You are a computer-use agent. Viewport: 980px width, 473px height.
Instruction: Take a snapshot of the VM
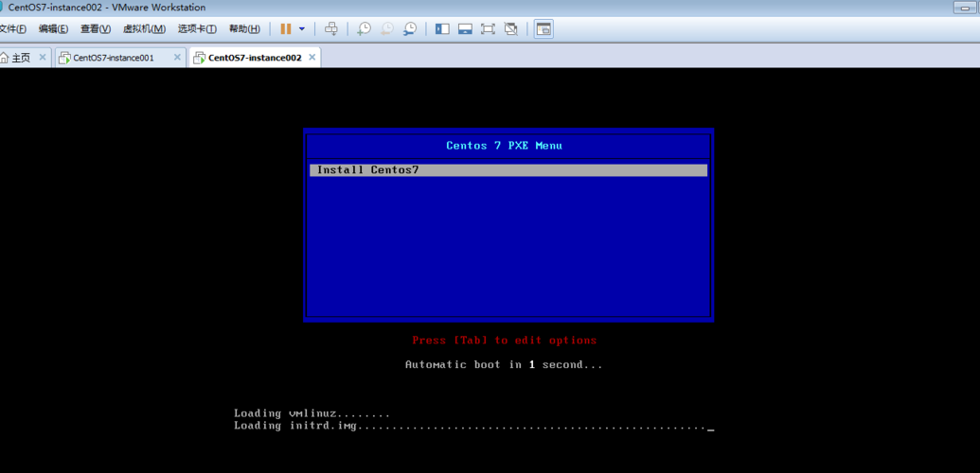364,29
